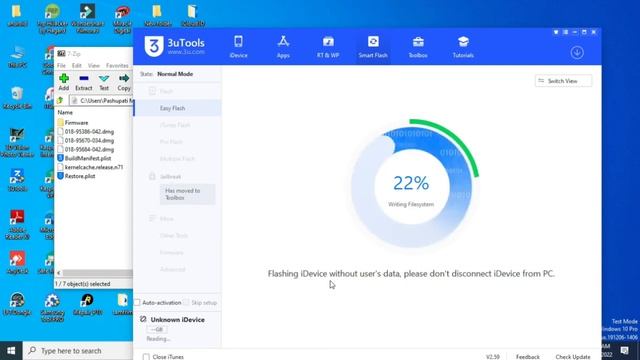Open the 3uTools title bar menu icon
This screenshot has height=360, width=640.
(x=565, y=32)
